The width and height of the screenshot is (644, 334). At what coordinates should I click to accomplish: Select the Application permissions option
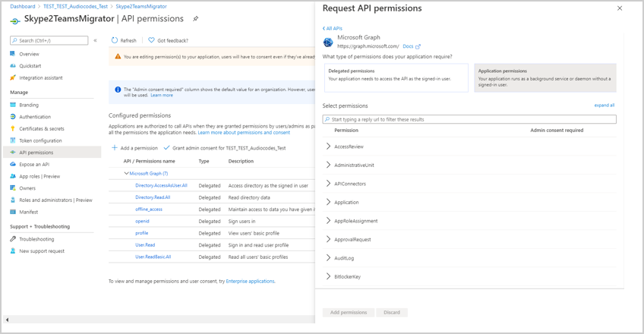coord(545,77)
